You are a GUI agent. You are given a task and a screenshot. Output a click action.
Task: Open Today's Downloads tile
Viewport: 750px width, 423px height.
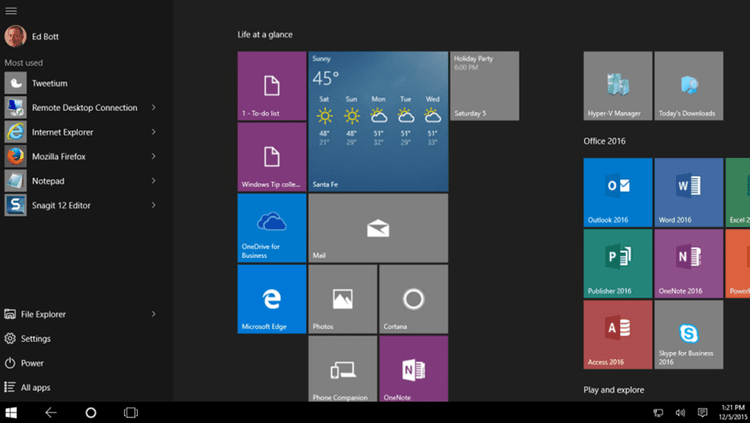(689, 86)
